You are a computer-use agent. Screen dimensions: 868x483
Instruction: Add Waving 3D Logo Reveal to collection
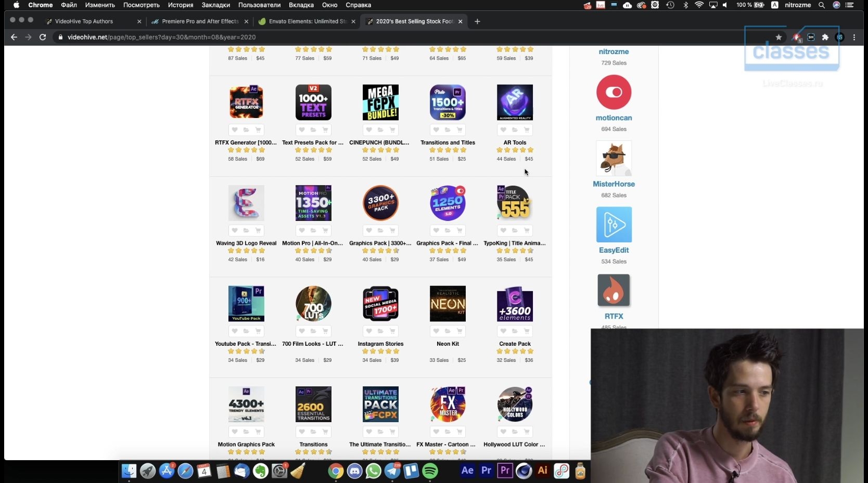pyautogui.click(x=246, y=230)
